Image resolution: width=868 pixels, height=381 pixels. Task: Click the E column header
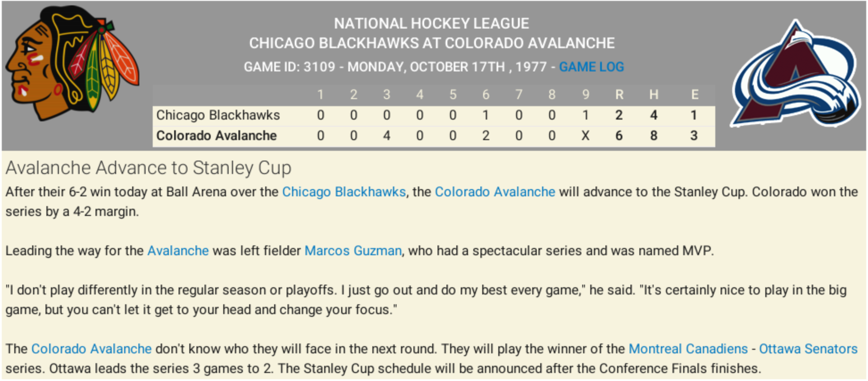click(x=694, y=95)
